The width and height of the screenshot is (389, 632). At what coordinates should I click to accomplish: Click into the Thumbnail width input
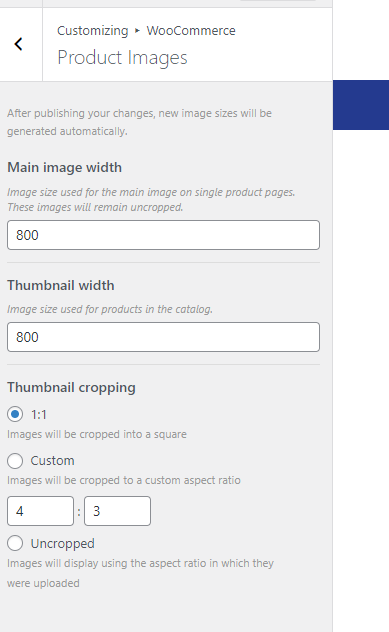pos(163,337)
